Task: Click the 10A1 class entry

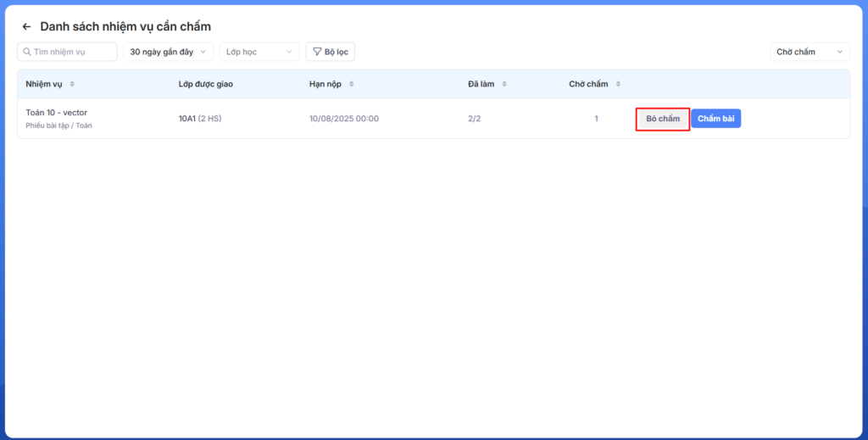Action: click(x=186, y=119)
